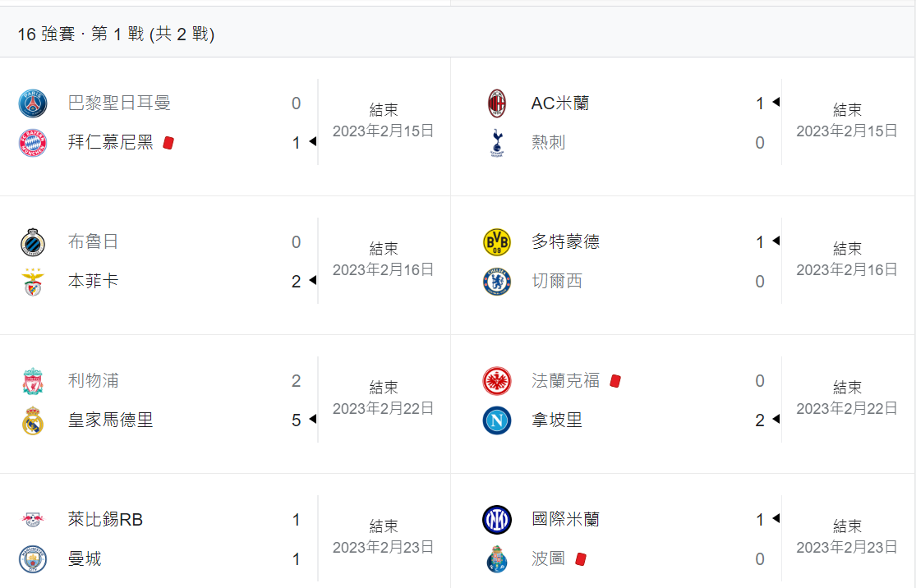Click the Real Madrid club crest
The height and width of the screenshot is (588, 916).
pos(33,420)
